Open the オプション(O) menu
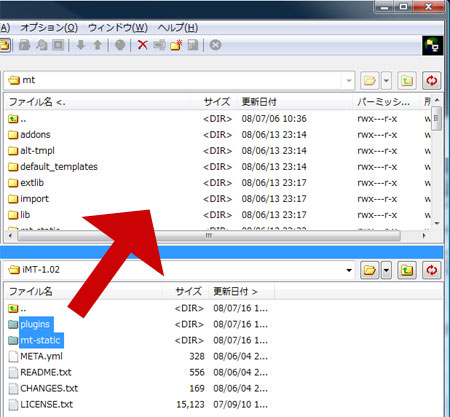The image size is (450, 417). [49, 27]
